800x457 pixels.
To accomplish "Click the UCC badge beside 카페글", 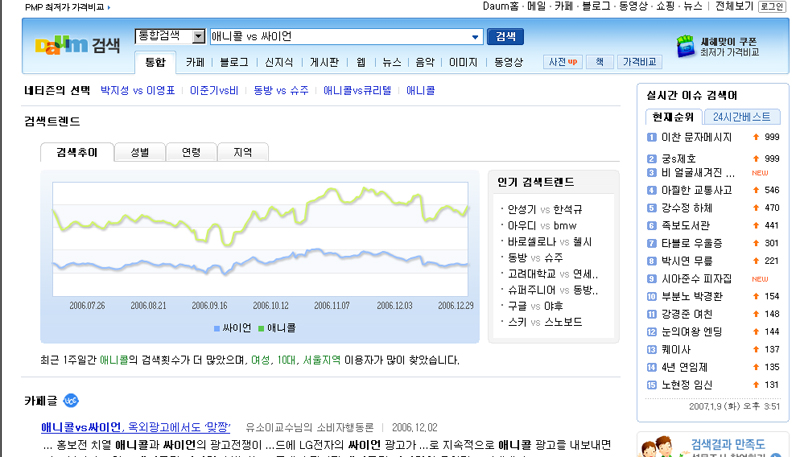I will tap(71, 401).
